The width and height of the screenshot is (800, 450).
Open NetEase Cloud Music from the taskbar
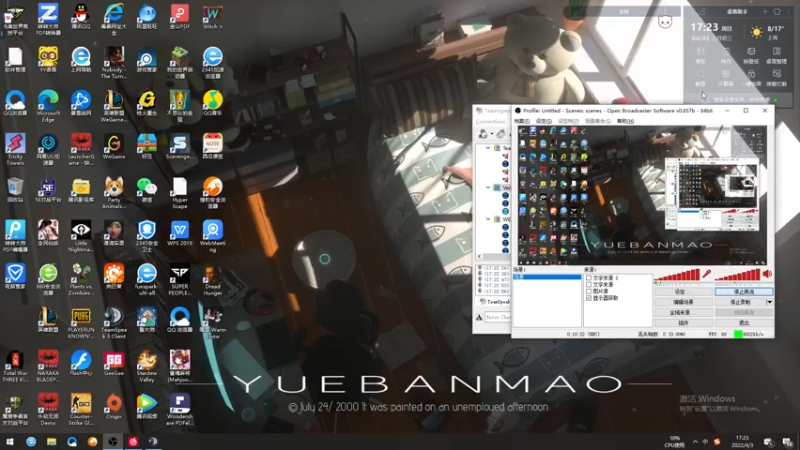(x=133, y=442)
